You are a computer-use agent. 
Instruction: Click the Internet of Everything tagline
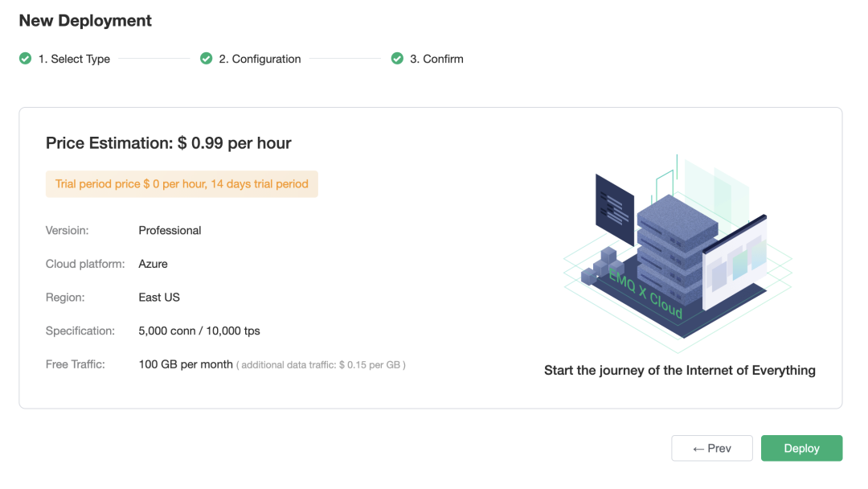679,371
